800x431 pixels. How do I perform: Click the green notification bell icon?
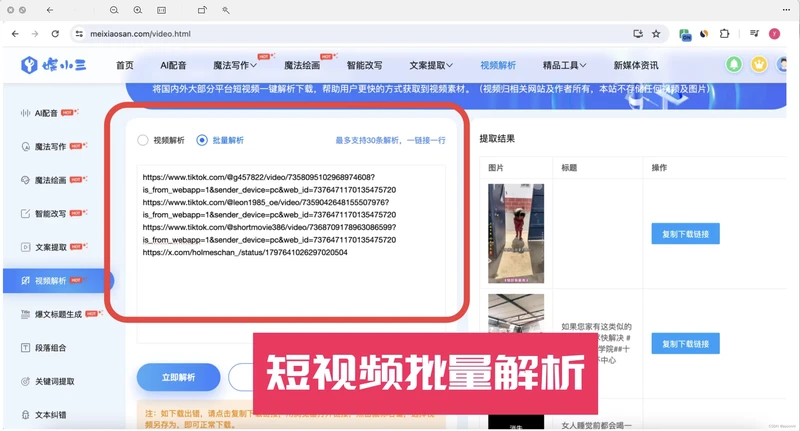click(734, 65)
